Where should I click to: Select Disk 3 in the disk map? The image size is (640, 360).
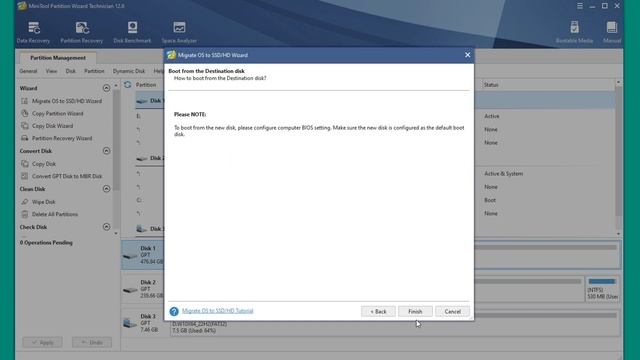tap(142, 323)
